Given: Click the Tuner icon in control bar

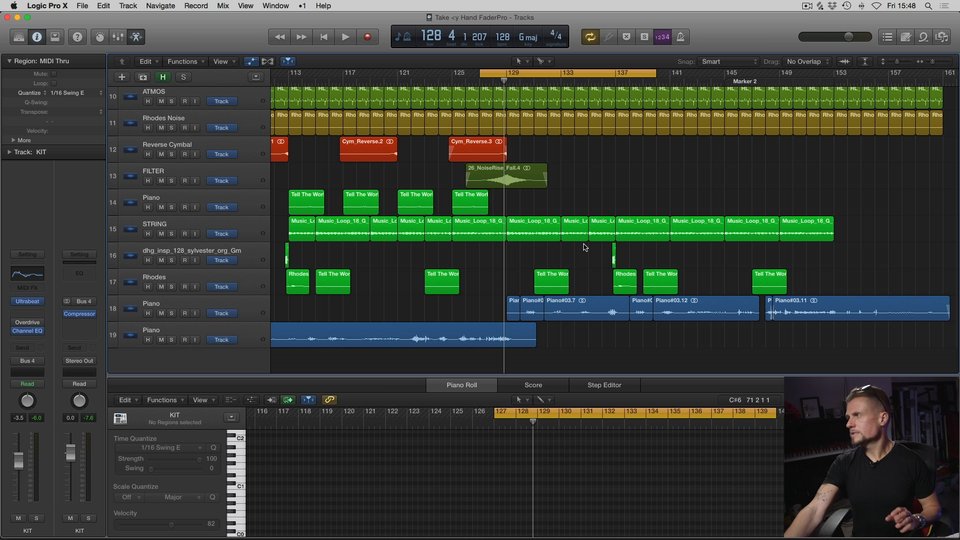Looking at the screenshot, I should [x=608, y=37].
